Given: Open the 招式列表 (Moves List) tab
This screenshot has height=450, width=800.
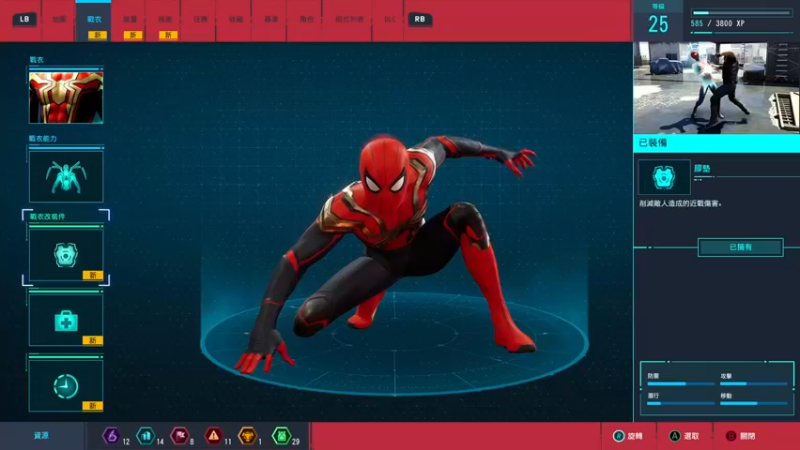Looking at the screenshot, I should coord(349,19).
